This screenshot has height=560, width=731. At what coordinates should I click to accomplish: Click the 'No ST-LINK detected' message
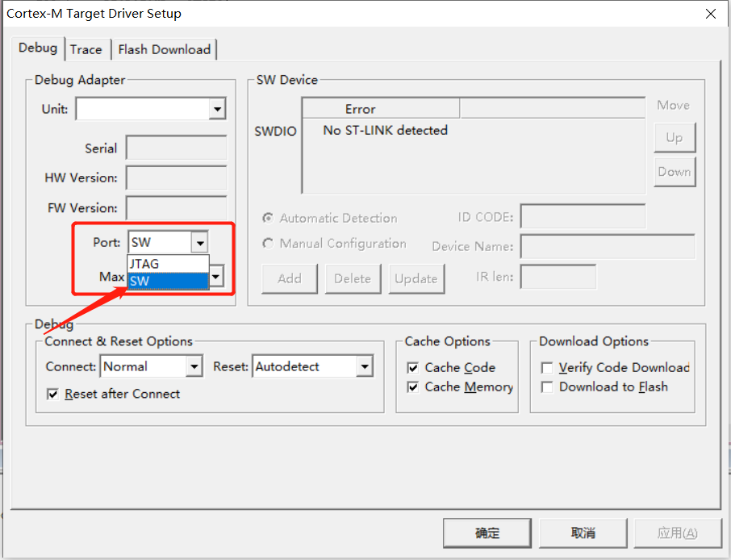pos(385,130)
